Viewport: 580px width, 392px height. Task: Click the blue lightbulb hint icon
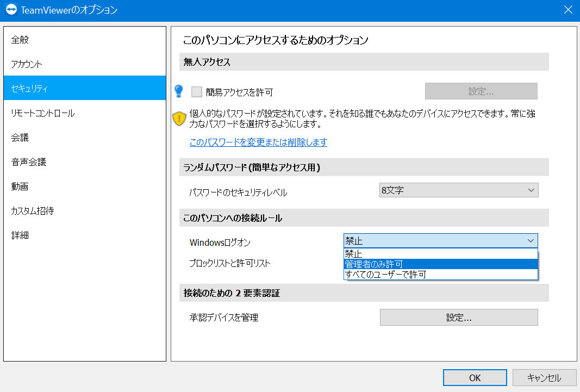(x=179, y=91)
